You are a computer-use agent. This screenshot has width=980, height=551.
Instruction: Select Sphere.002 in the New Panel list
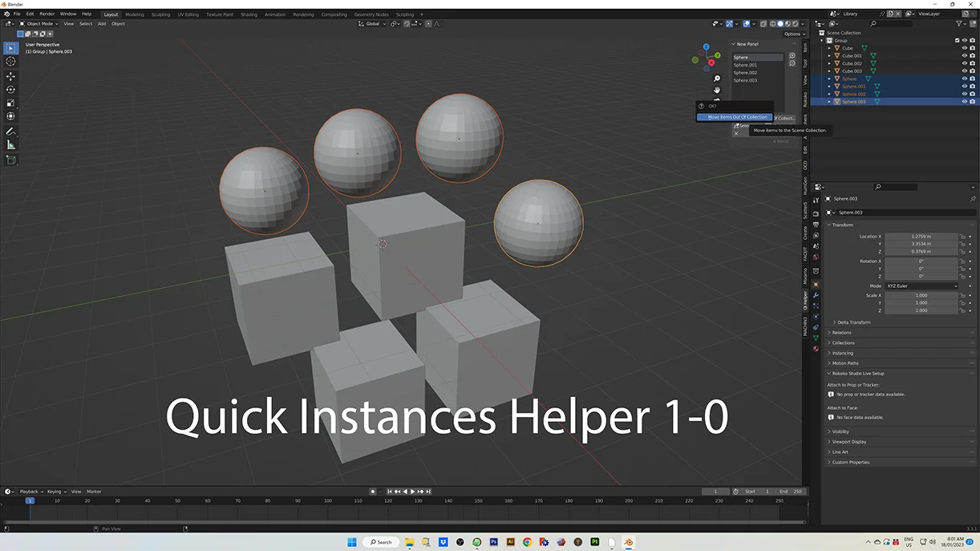tap(746, 73)
